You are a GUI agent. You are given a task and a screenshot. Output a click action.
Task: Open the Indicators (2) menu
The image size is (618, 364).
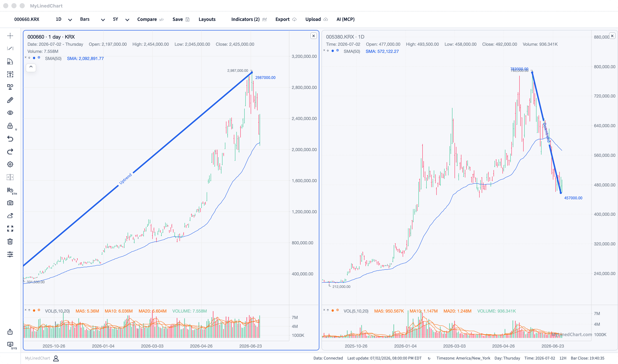(249, 19)
